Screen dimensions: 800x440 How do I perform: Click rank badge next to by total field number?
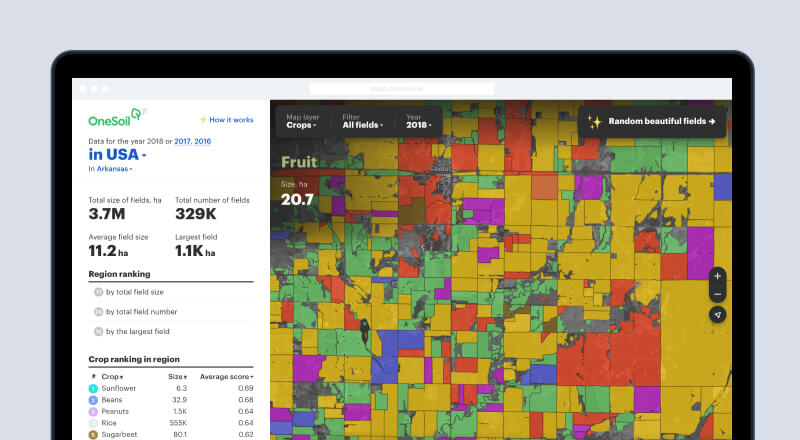click(x=98, y=312)
